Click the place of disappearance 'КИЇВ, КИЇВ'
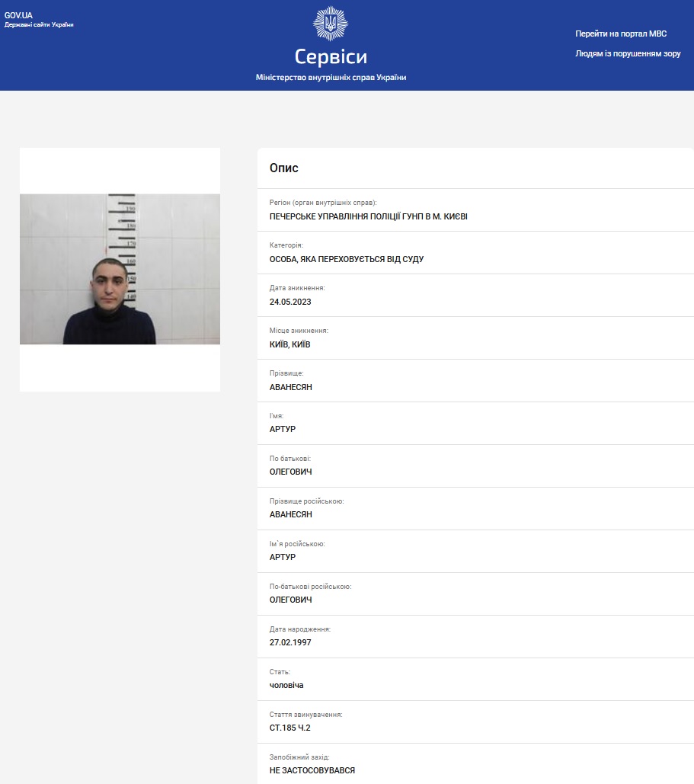The width and height of the screenshot is (694, 784). 289,344
